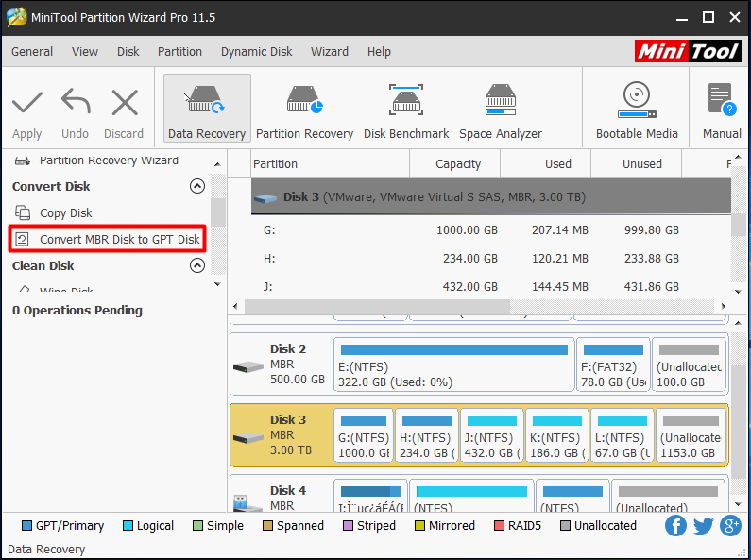This screenshot has width=751, height=560.
Task: Open the Partition Recovery tool
Action: 304,112
